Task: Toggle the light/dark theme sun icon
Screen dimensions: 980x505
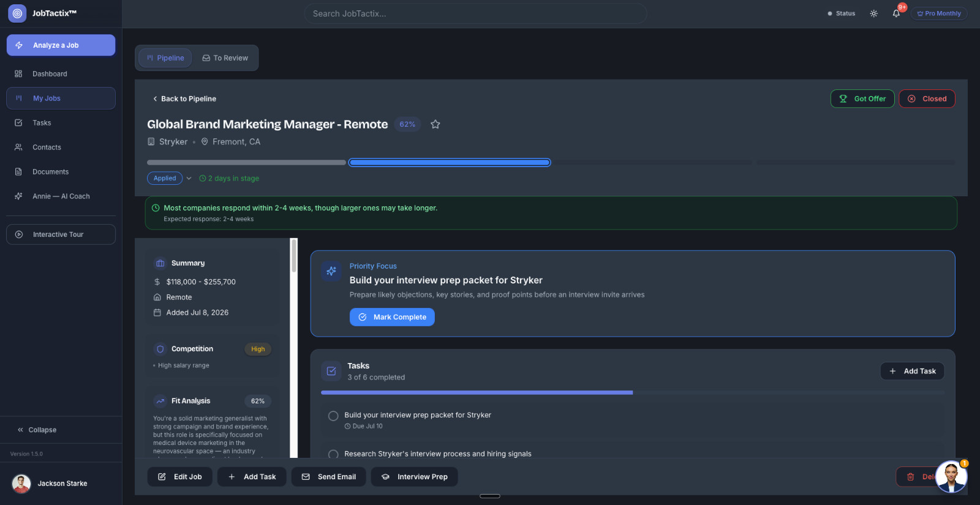Action: (x=874, y=13)
